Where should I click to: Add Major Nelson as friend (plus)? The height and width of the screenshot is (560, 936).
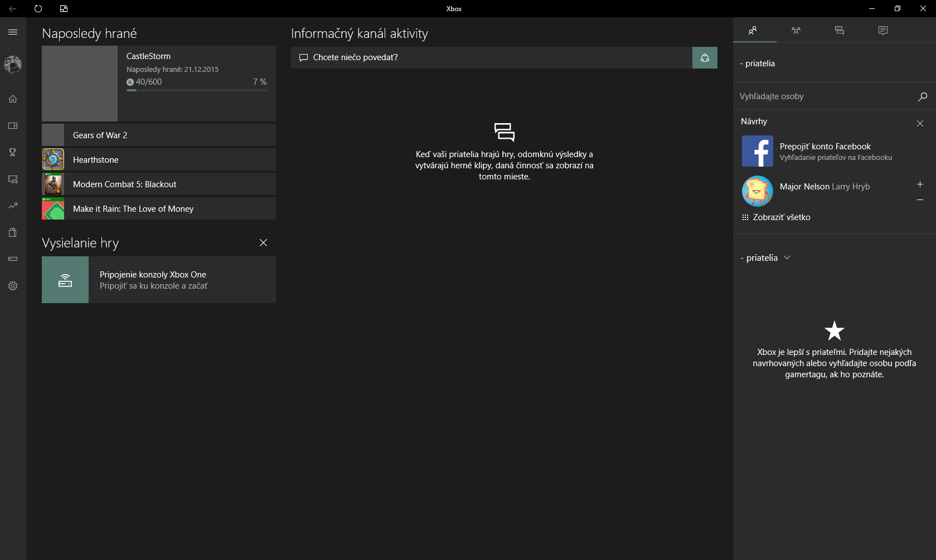[x=920, y=184]
